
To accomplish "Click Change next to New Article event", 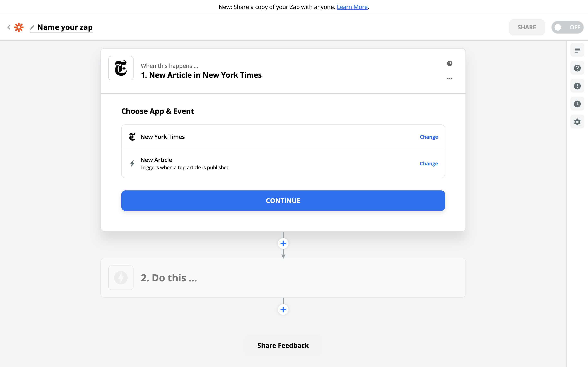I will (429, 164).
